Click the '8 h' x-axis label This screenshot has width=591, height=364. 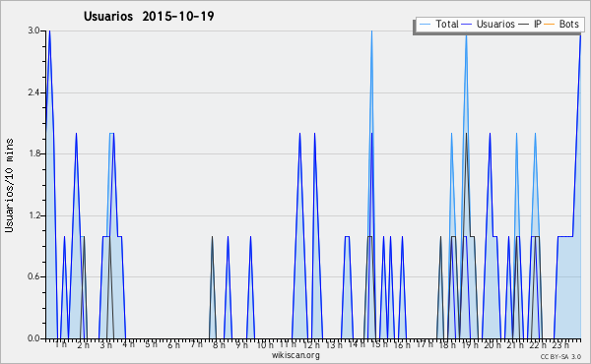coord(219,344)
